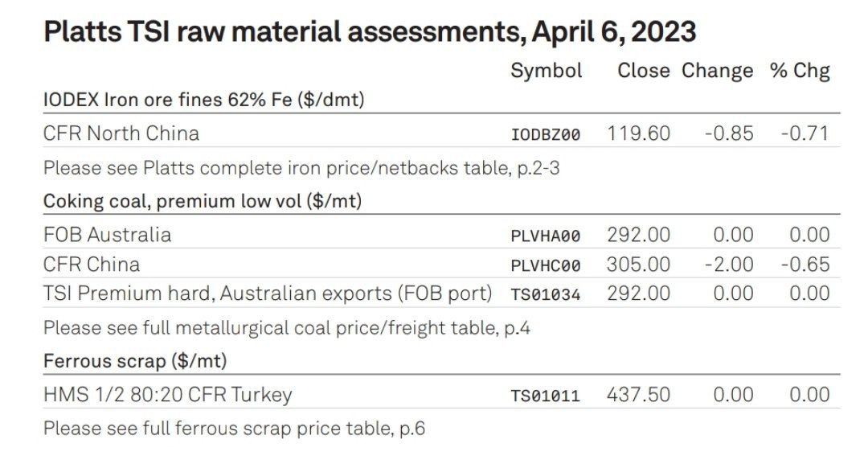Click the metallurgical coal price/freight table note
Viewport: 868px width, 464px height.
[287, 328]
